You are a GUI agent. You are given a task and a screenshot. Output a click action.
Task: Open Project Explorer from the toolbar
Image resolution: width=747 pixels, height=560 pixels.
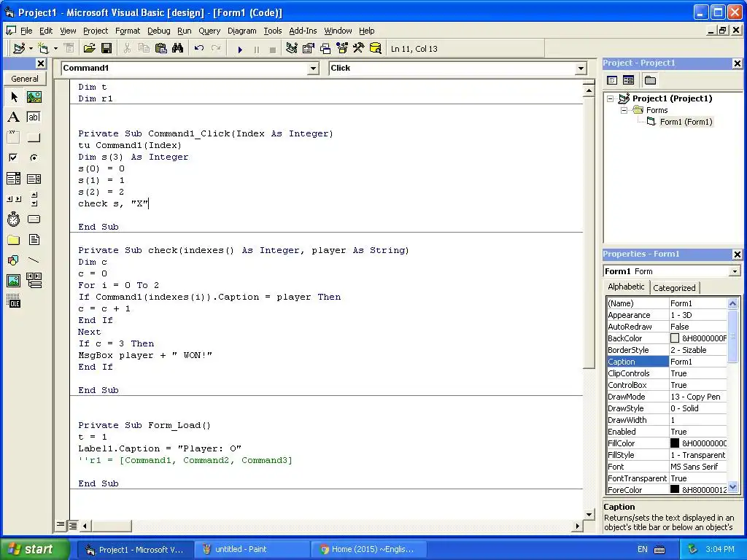click(292, 49)
